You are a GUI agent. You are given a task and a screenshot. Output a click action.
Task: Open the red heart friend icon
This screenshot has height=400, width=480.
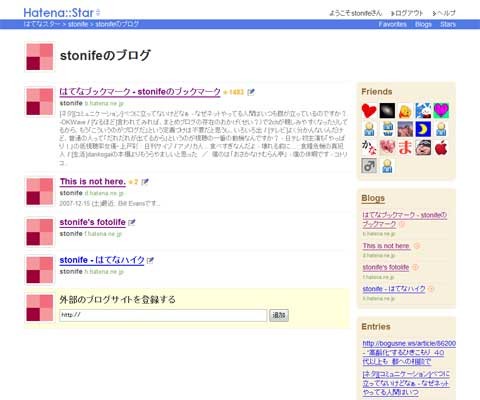pos(369,111)
